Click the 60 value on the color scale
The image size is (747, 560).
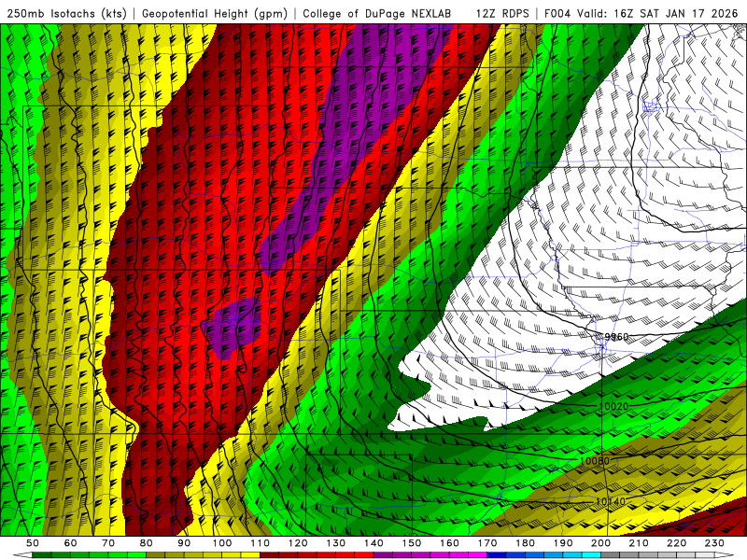(x=71, y=543)
